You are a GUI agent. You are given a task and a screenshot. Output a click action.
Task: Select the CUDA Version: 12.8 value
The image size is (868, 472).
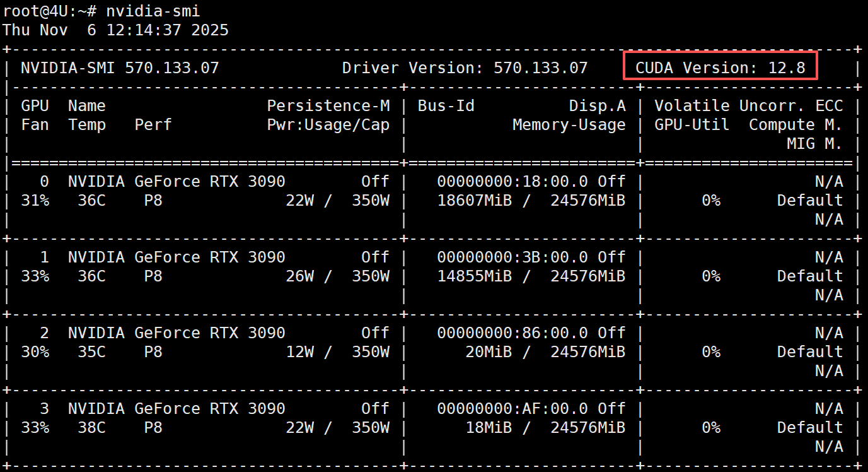720,68
